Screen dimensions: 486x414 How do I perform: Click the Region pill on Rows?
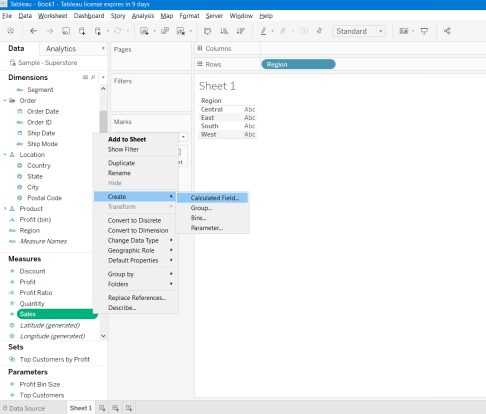298,64
